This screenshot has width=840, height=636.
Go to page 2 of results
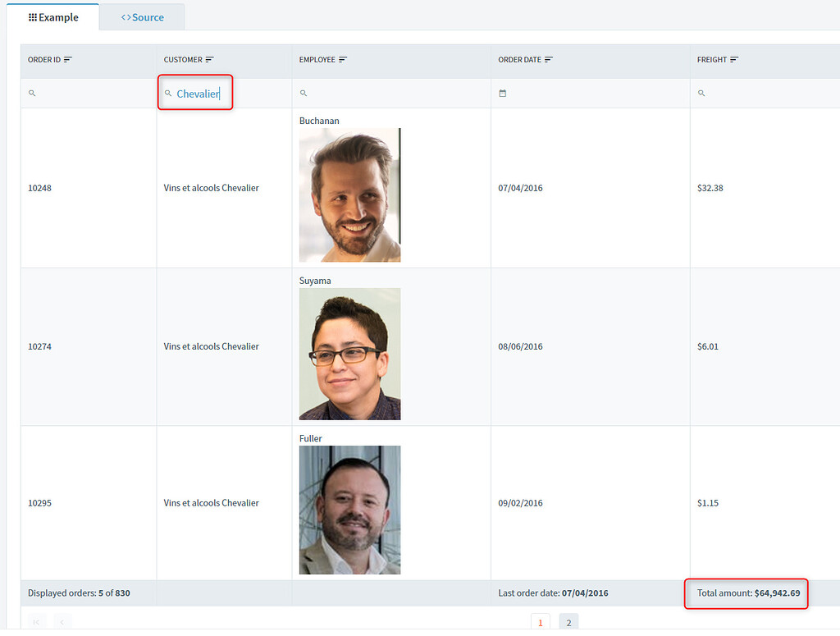click(x=568, y=621)
